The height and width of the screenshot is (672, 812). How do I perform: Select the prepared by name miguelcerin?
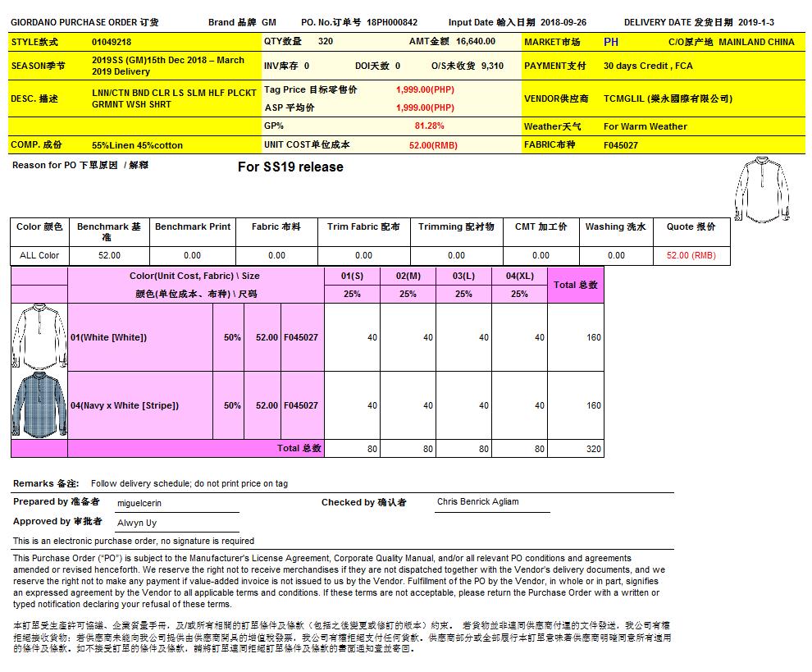pyautogui.click(x=140, y=503)
